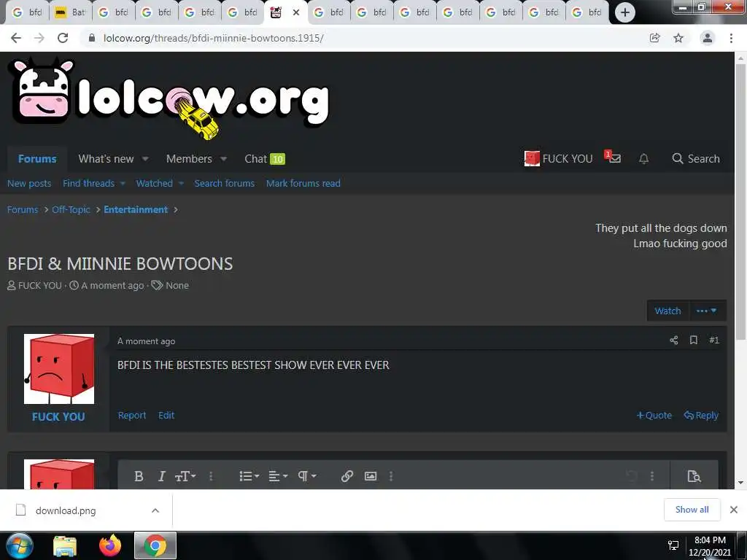Report the first post
Screen dimensions: 747x560
[x=132, y=415]
